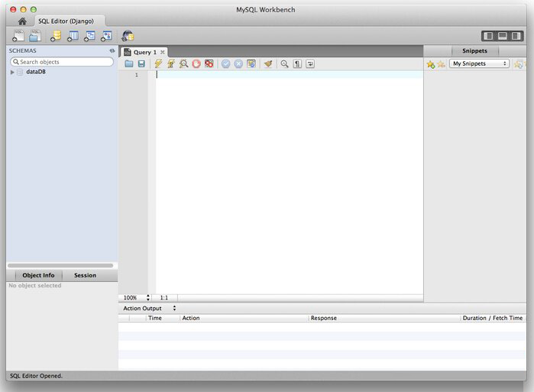
Task: Execute the query with lightning bolt icon
Action: pos(158,64)
